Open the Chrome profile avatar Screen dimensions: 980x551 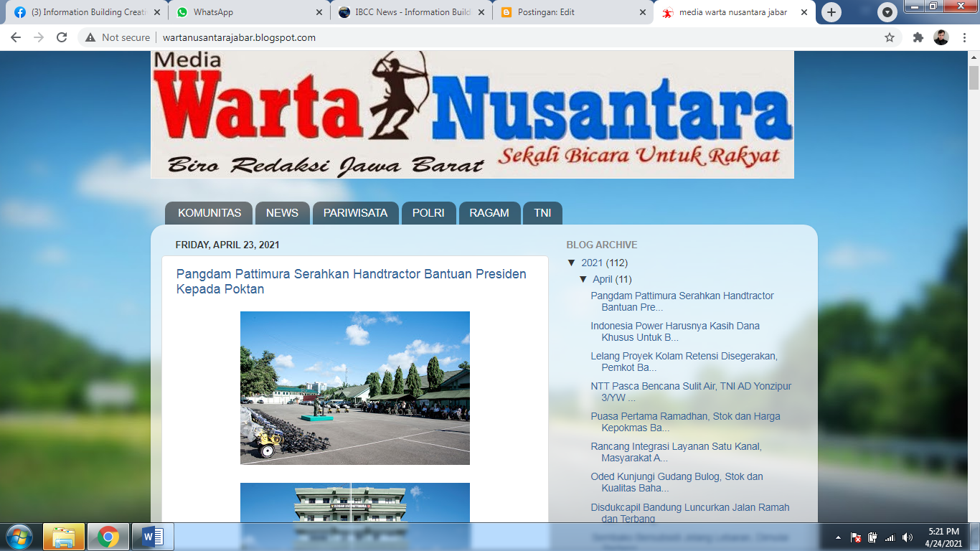[941, 37]
